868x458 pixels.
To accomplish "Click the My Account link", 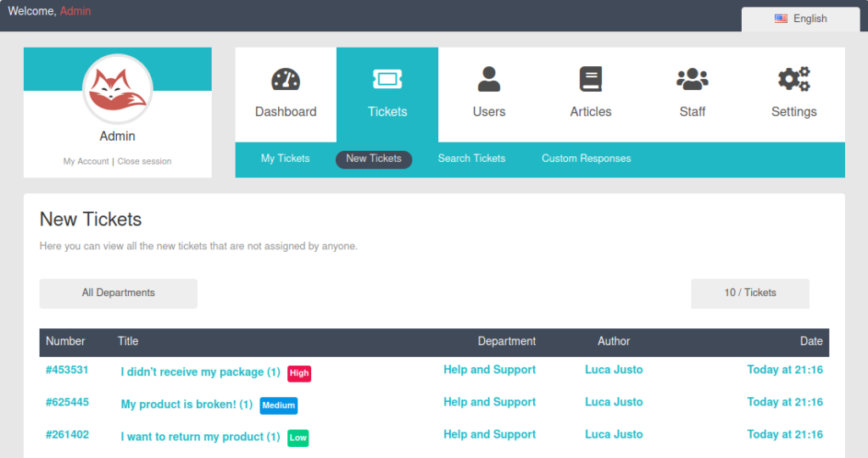I will [x=86, y=161].
